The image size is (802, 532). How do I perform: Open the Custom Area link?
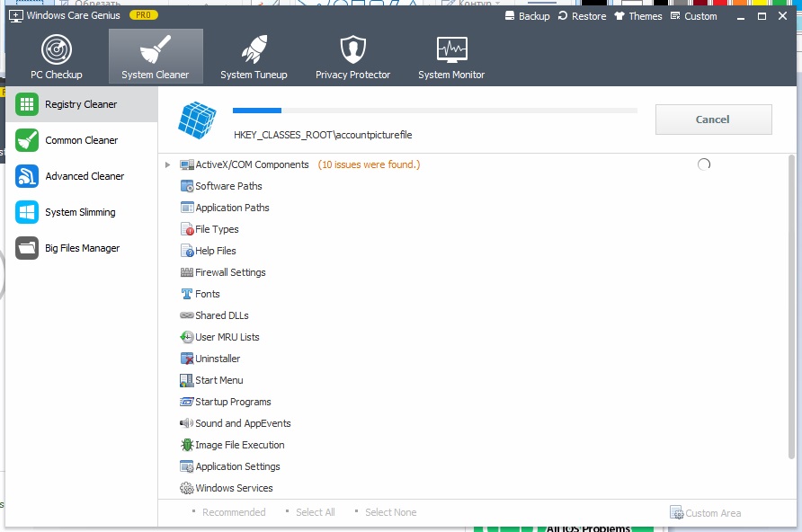705,512
